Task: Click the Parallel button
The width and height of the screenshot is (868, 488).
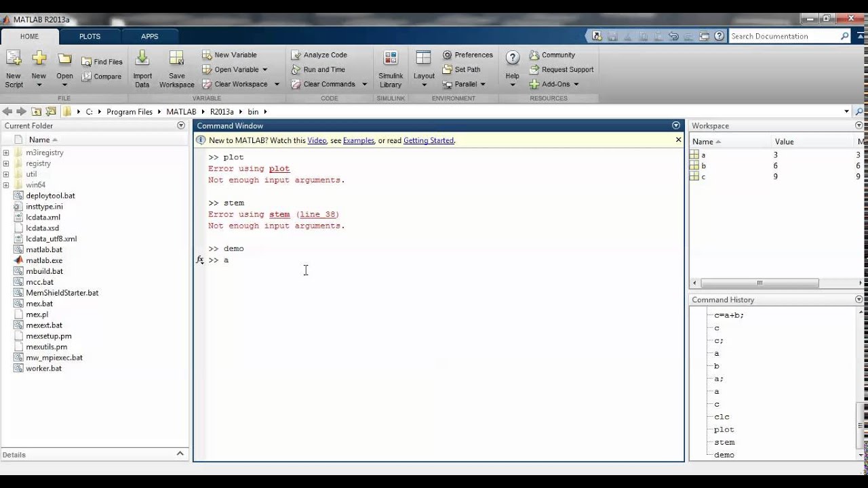Action: click(x=465, y=84)
